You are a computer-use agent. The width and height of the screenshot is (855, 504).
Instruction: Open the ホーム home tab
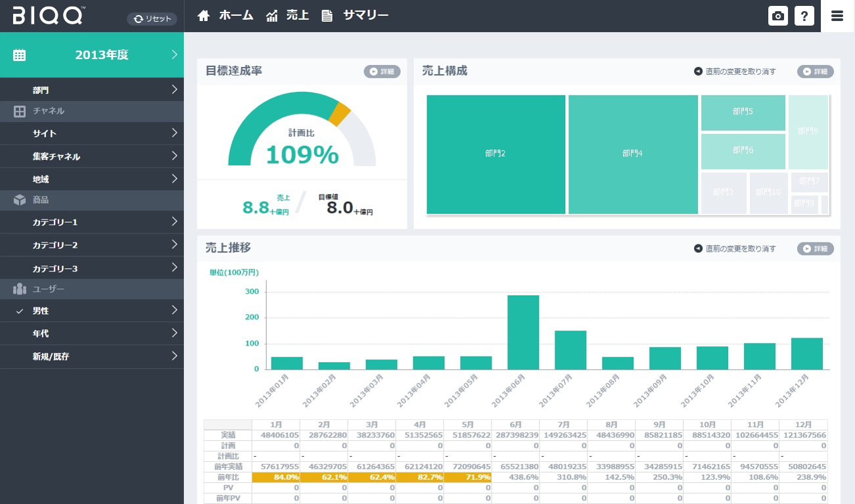click(x=225, y=16)
